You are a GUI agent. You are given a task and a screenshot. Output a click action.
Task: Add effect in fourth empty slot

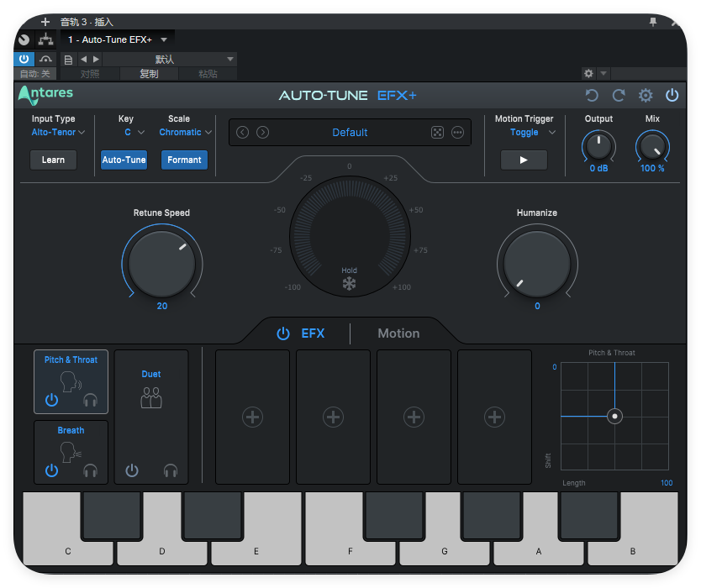[x=494, y=417]
